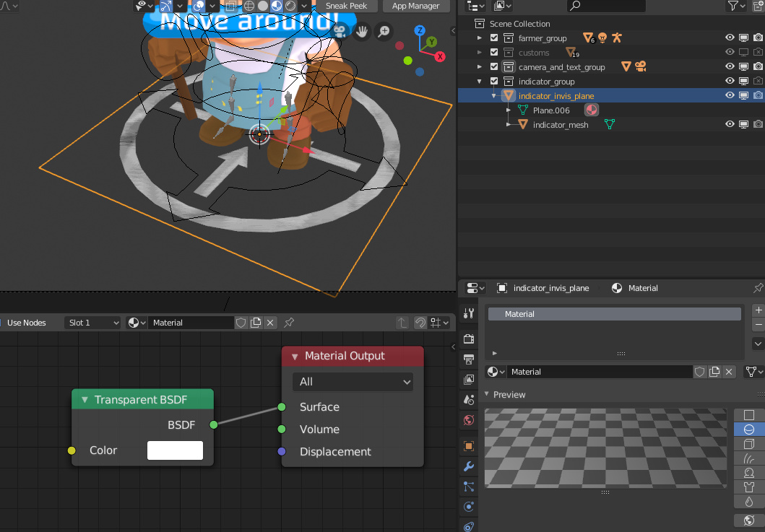Click the App Manager button
This screenshot has width=765, height=532.
point(415,6)
